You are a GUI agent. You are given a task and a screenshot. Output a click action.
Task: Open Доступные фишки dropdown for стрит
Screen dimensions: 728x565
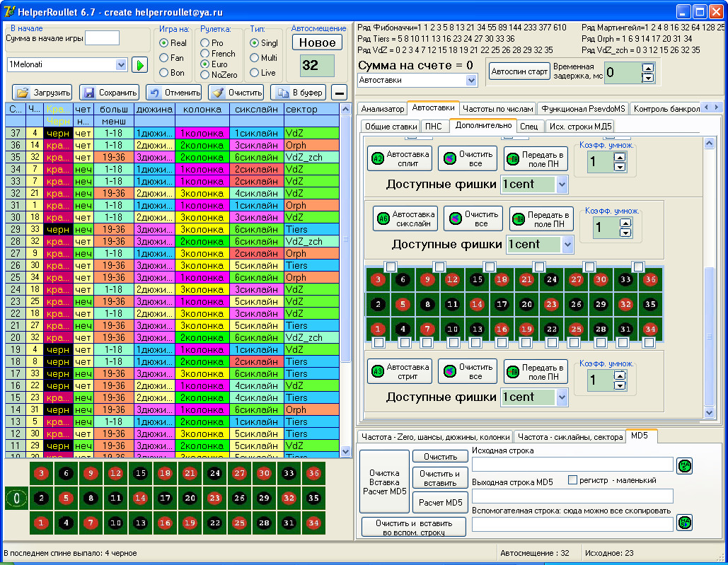(562, 397)
